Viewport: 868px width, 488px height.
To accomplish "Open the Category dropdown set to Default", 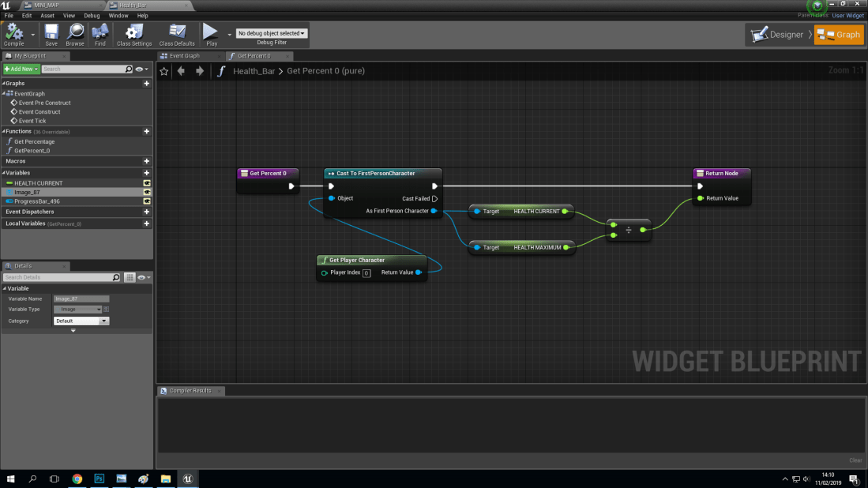I will click(81, 321).
